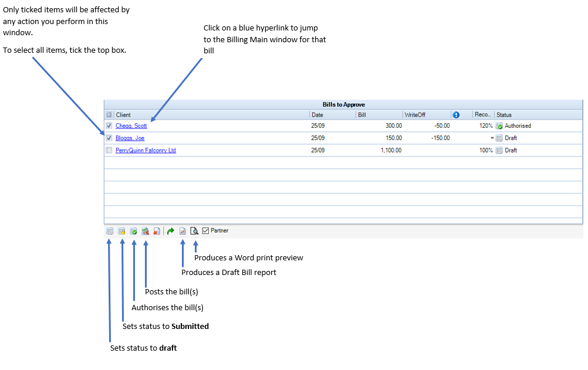Select the -150.00 write-off cell
The width and height of the screenshot is (588, 370).
tap(441, 138)
